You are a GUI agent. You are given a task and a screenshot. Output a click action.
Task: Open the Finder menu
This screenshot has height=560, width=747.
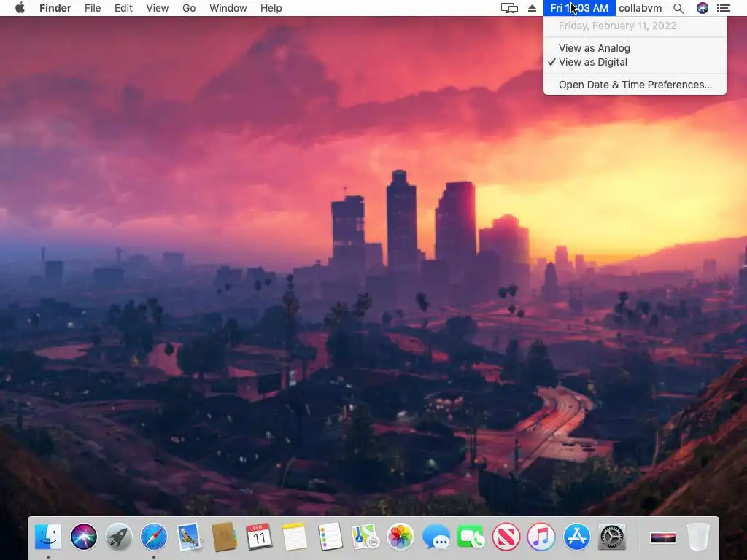[55, 8]
